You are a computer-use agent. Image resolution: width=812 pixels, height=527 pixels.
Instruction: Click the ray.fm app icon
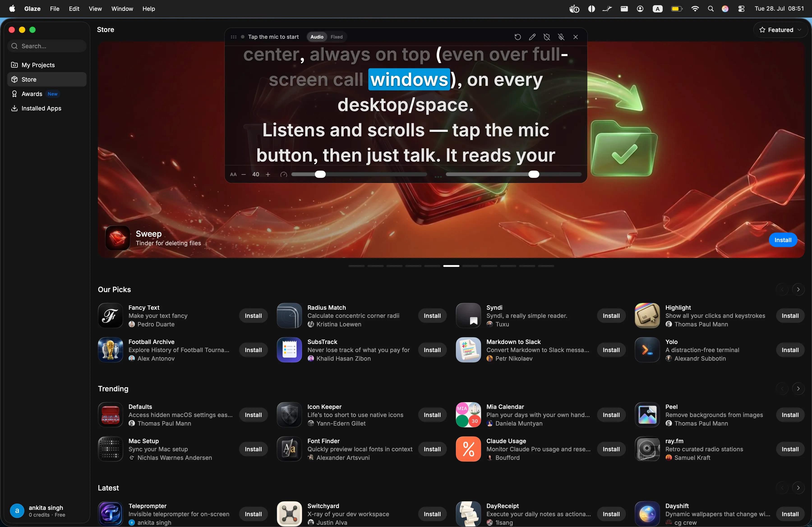pyautogui.click(x=647, y=449)
